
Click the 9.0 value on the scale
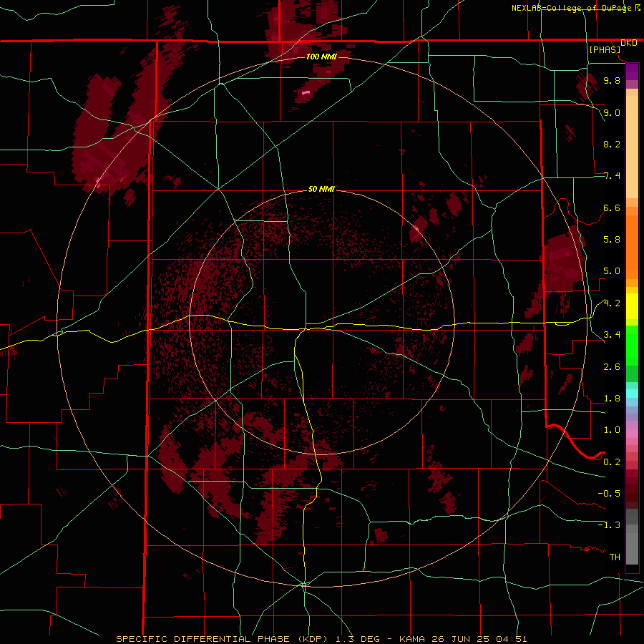pyautogui.click(x=612, y=112)
